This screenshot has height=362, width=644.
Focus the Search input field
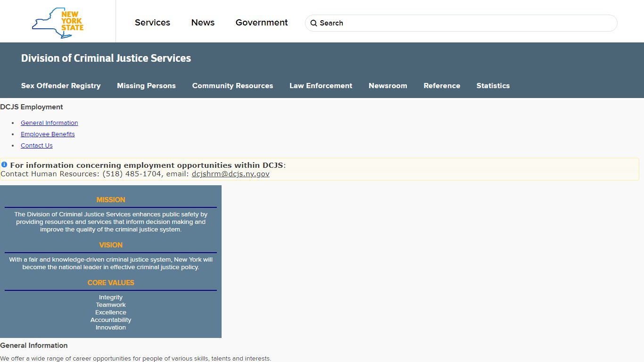point(461,23)
